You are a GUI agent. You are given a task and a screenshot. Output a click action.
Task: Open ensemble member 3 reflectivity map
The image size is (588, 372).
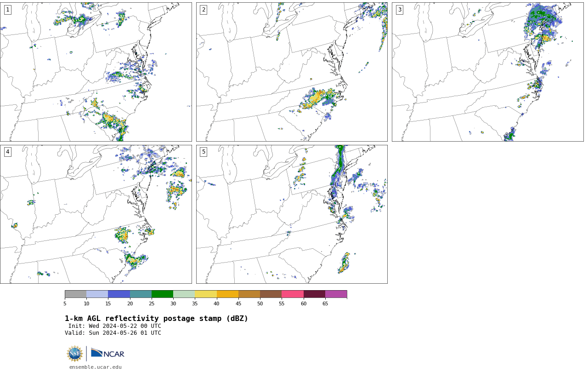[x=487, y=72]
